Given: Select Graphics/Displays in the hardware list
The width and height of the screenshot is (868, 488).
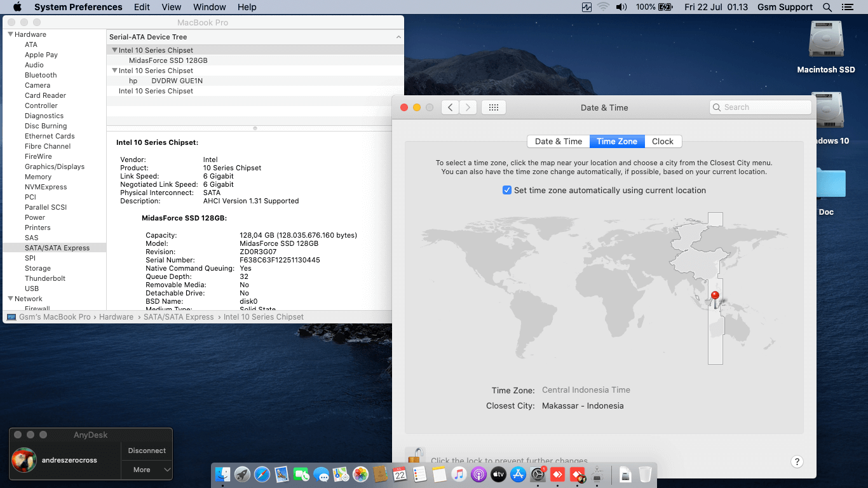Looking at the screenshot, I should tap(55, 166).
